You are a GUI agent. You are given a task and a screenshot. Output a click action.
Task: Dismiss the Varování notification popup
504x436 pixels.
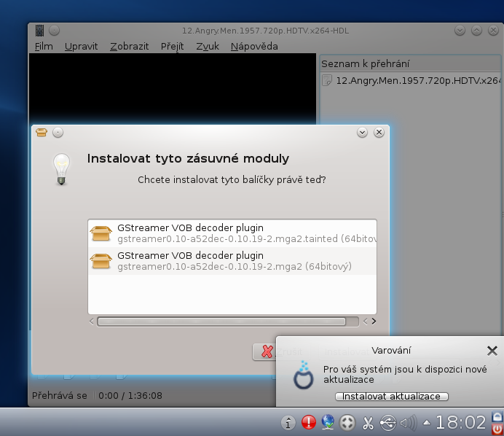tap(492, 351)
